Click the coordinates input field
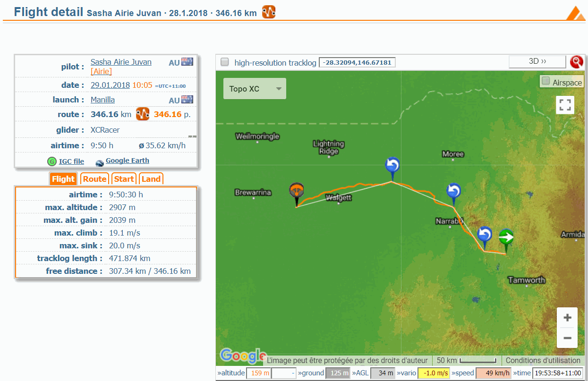Screen dimensions: 588x381 click(357, 62)
